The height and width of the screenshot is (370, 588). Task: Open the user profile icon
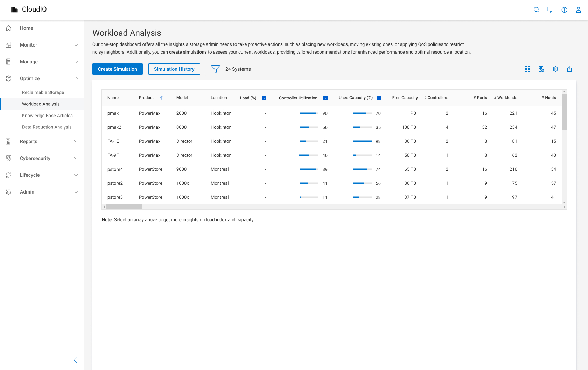pyautogui.click(x=578, y=10)
